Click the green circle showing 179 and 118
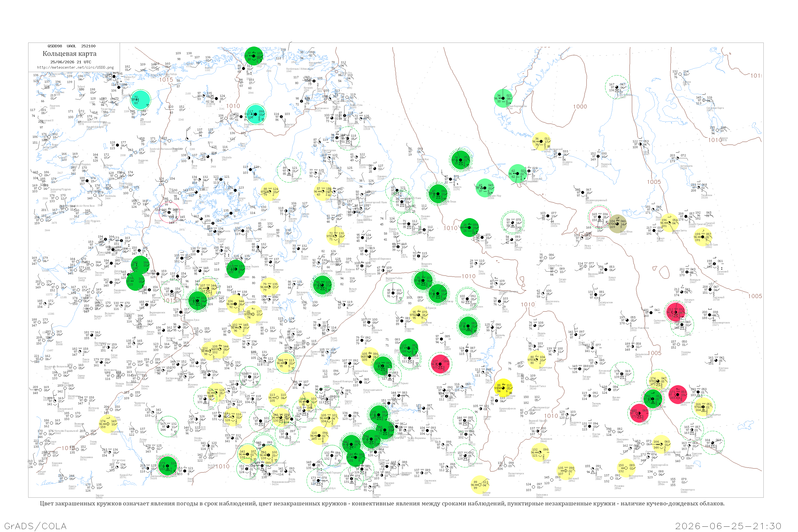The image size is (798, 532). (167, 466)
